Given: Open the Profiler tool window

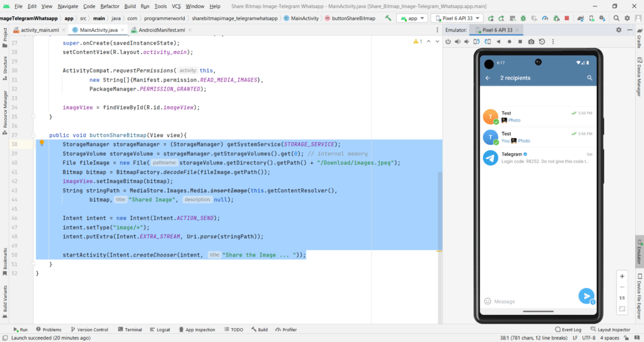Looking at the screenshot, I should coord(286,329).
